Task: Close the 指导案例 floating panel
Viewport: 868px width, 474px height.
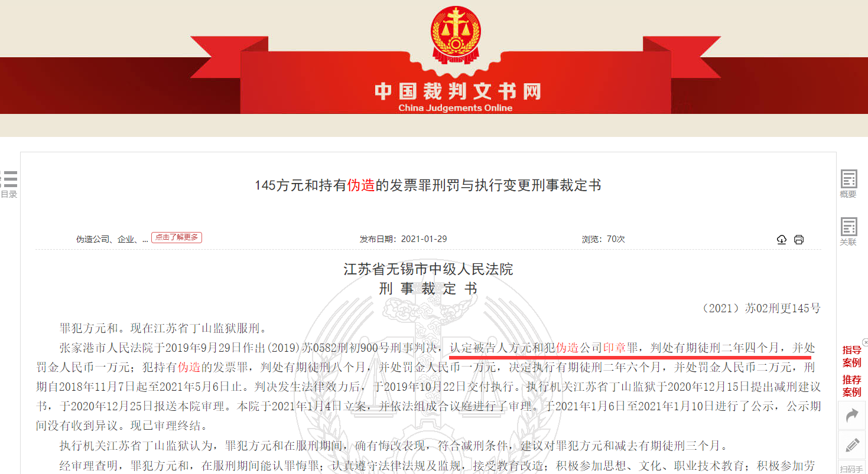Action: tap(865, 342)
